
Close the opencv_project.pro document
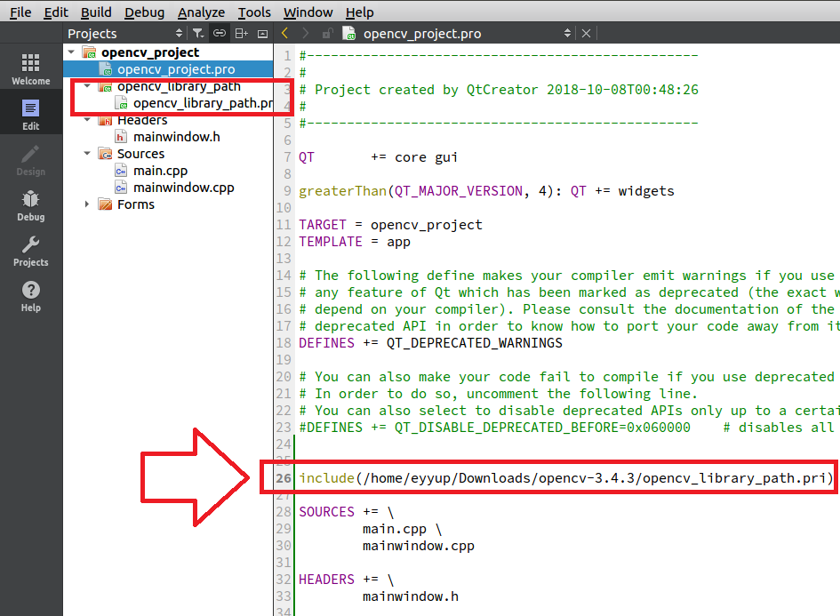[x=586, y=33]
